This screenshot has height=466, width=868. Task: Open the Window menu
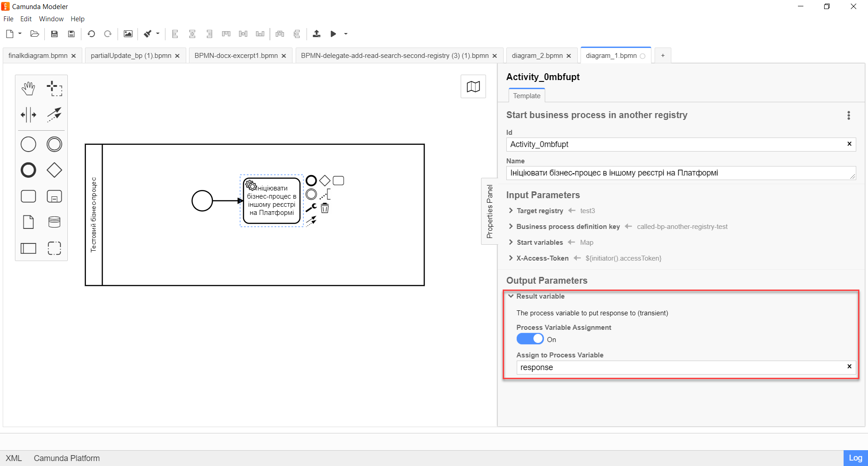(51, 19)
